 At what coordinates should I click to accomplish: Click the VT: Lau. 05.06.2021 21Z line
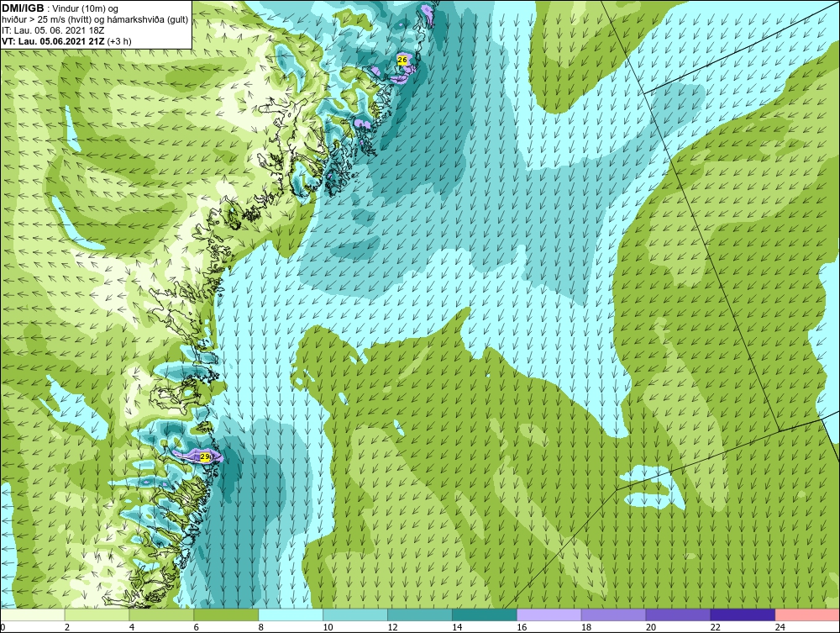[x=67, y=40]
